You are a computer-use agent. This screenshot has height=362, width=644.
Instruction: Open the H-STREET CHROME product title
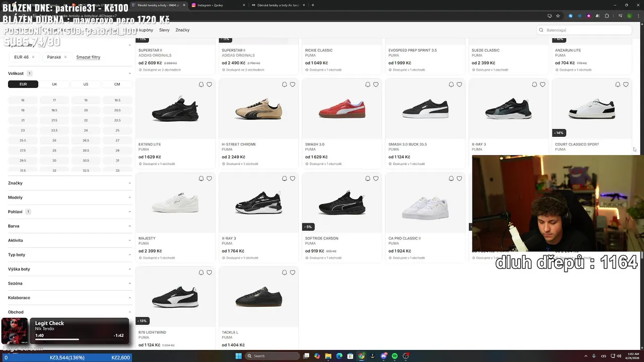tap(239, 144)
